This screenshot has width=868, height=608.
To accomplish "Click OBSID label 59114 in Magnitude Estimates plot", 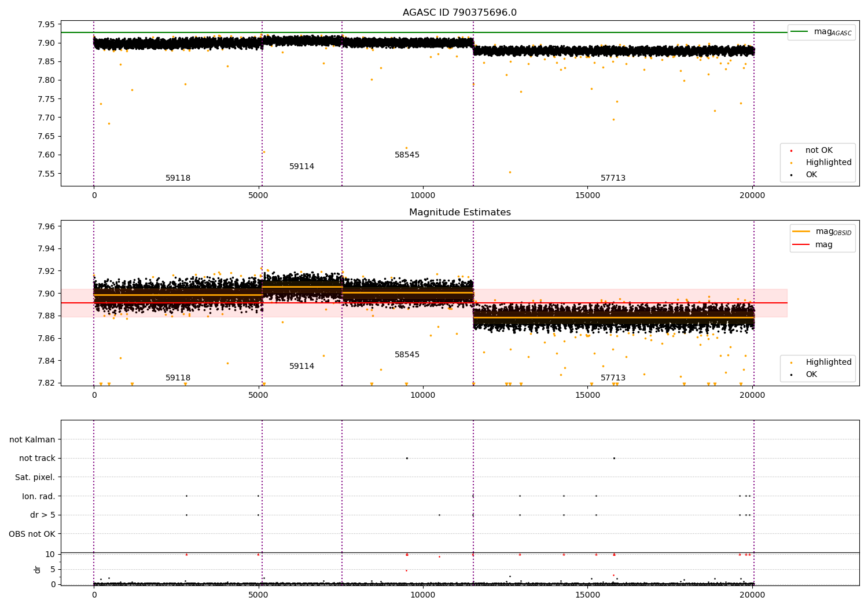I will point(302,367).
